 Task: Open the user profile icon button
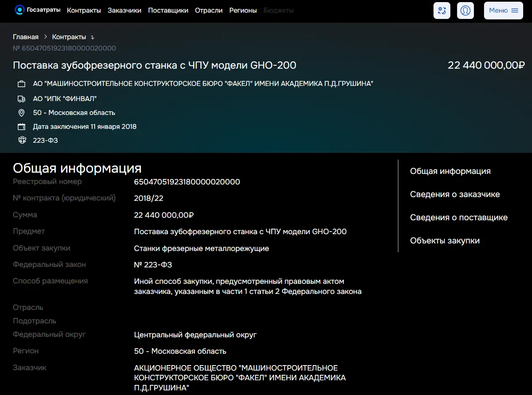(x=465, y=11)
